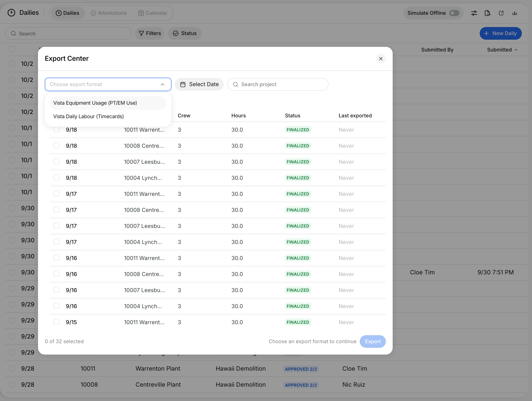Click the Submitted By column header
This screenshot has width=532, height=401.
tap(437, 50)
